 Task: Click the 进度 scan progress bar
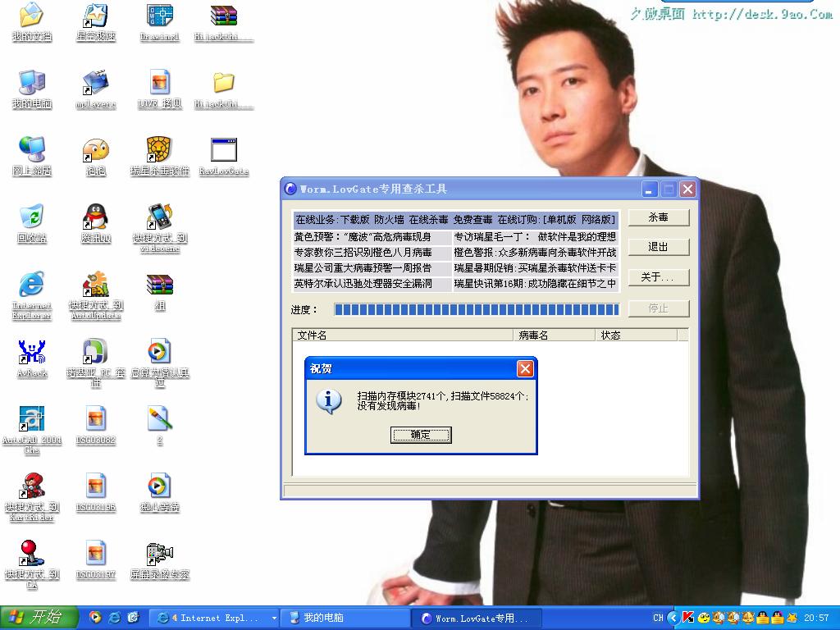coord(477,309)
